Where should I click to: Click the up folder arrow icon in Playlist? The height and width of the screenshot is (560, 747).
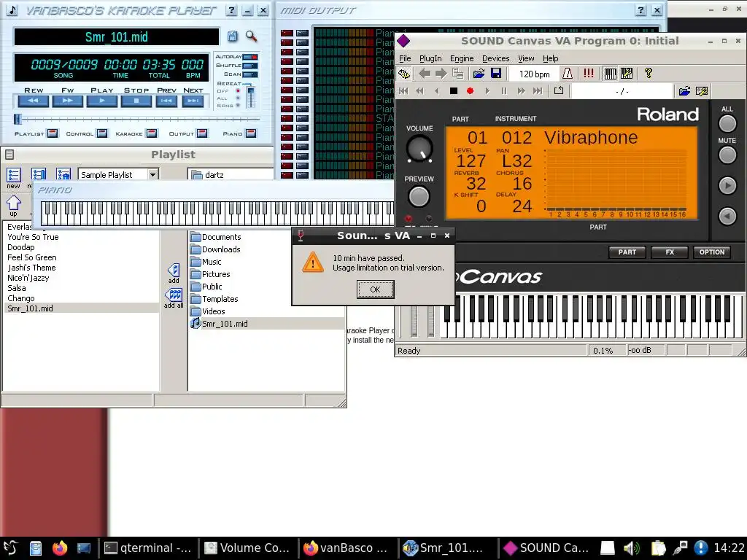click(13, 206)
